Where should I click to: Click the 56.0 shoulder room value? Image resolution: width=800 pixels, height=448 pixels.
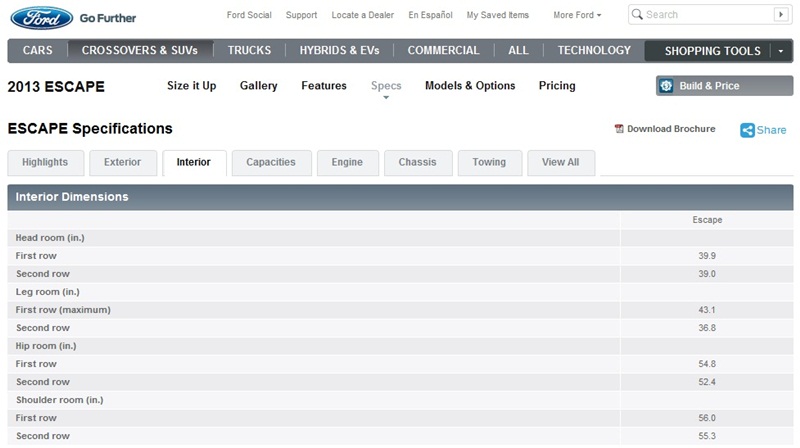(707, 418)
